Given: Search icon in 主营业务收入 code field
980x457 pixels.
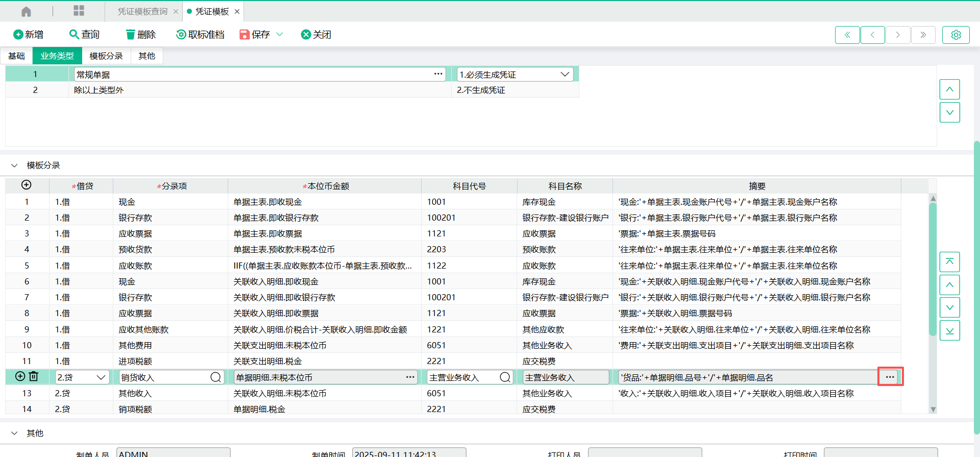Looking at the screenshot, I should coord(505,377).
